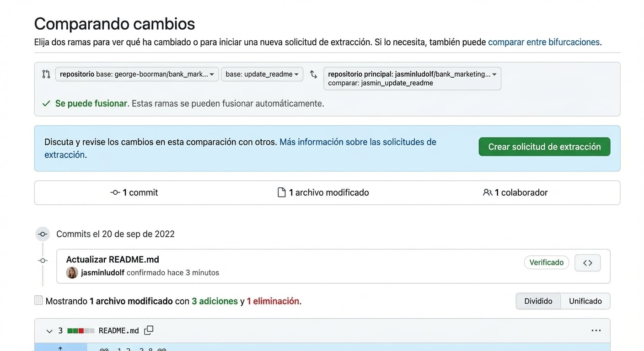
Task: Open the three-dots menu for README.md
Action: tap(596, 330)
